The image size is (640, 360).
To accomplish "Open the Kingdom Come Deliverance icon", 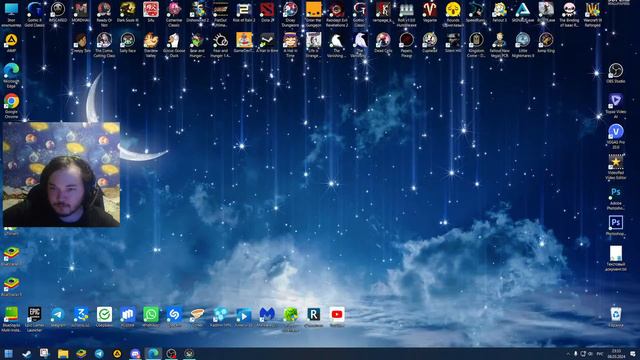I will (476, 44).
